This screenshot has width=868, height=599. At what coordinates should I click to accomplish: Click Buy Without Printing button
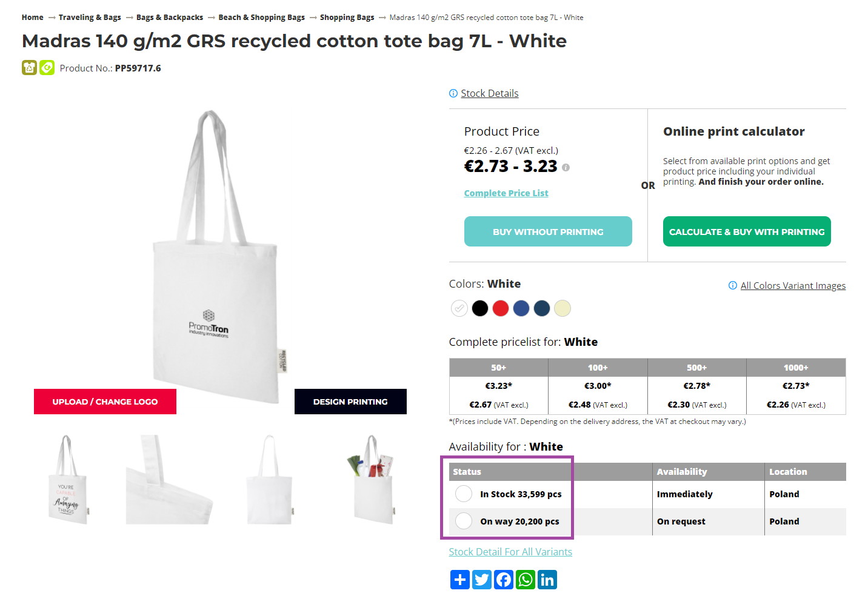548,231
